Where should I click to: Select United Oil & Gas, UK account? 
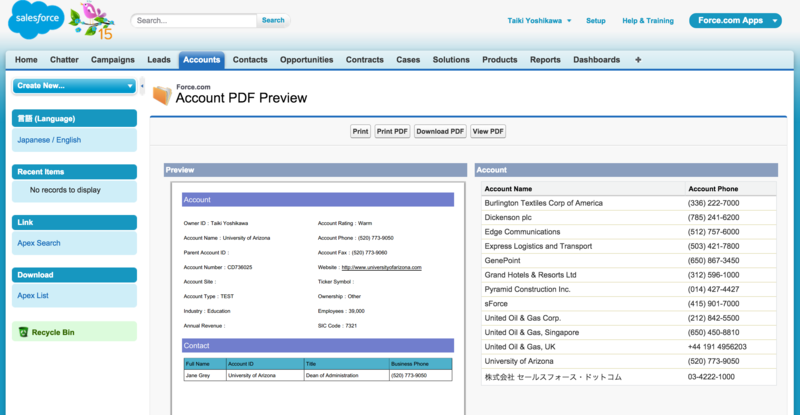(520, 347)
